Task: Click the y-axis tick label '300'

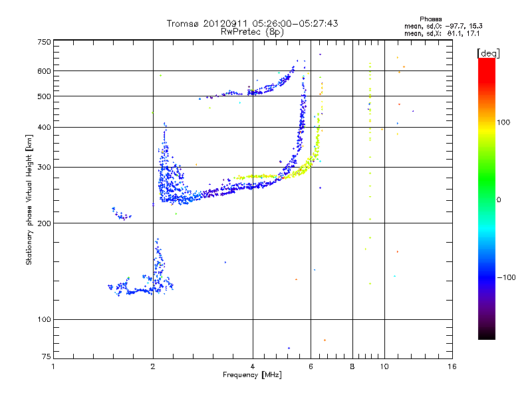Action: (x=45, y=168)
